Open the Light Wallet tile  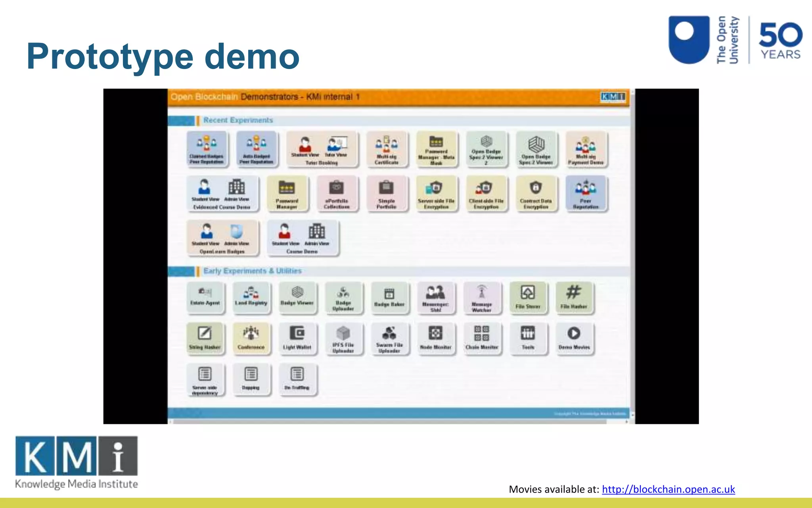(x=297, y=338)
